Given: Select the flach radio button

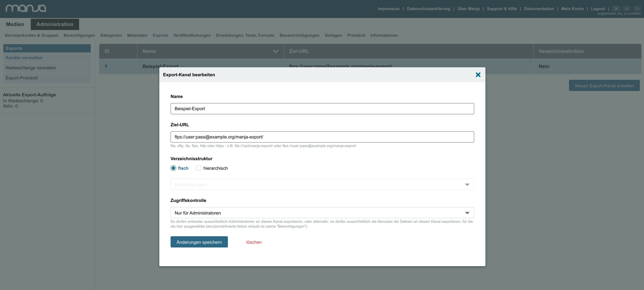Looking at the screenshot, I should click(173, 168).
